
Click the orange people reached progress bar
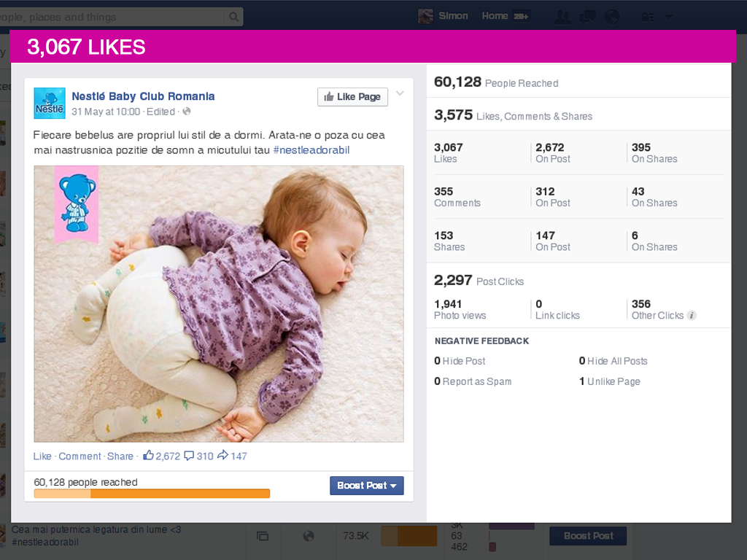pyautogui.click(x=152, y=494)
